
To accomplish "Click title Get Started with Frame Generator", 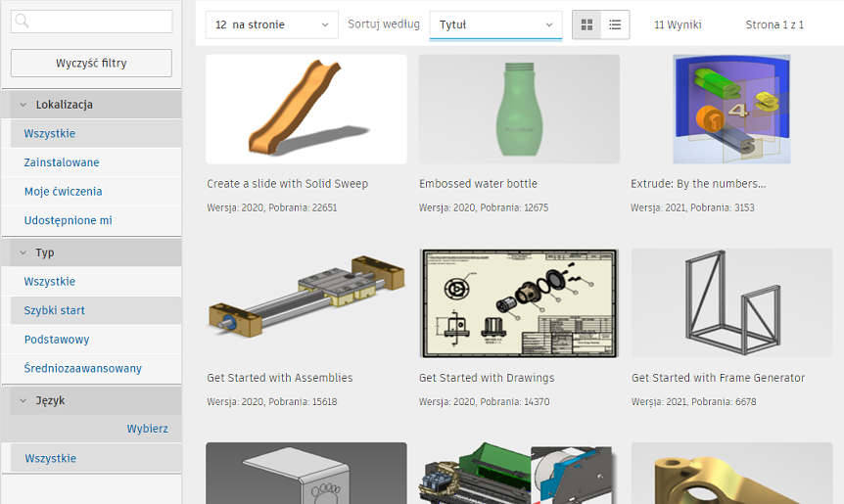I will (718, 378).
